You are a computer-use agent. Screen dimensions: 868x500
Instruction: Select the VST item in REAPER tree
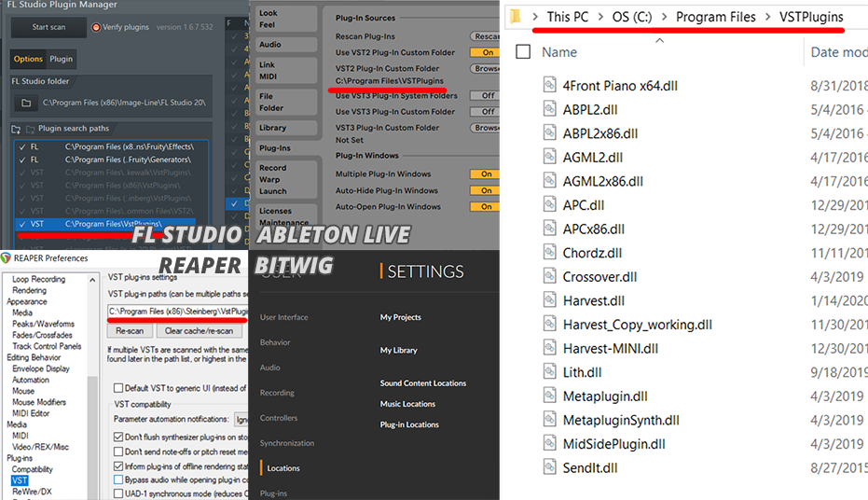pyautogui.click(x=20, y=480)
